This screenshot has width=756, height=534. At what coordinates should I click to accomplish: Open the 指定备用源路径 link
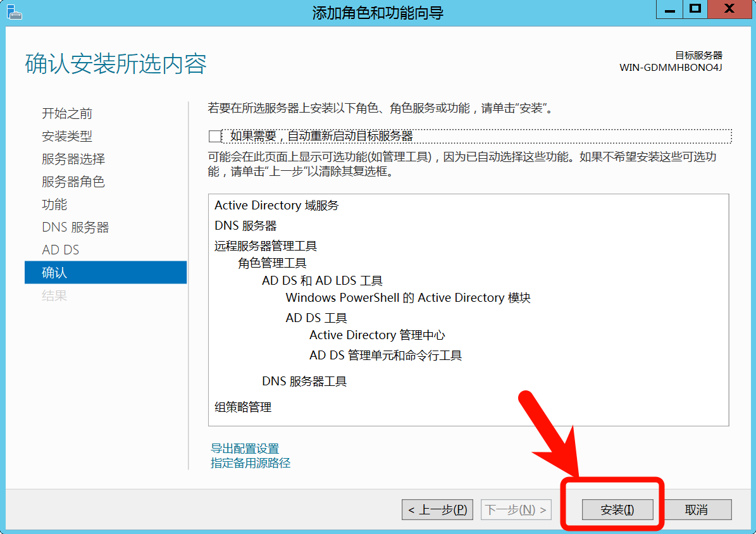click(251, 463)
